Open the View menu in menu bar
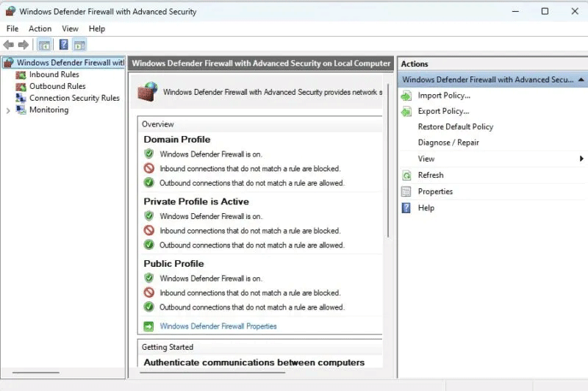This screenshot has width=588, height=391. (70, 29)
